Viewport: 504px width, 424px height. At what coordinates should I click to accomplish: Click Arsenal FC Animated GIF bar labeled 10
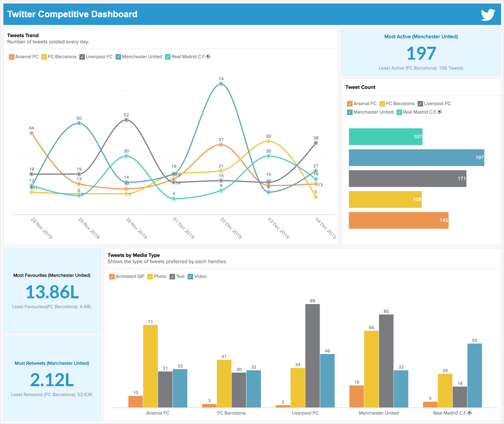[x=135, y=402]
